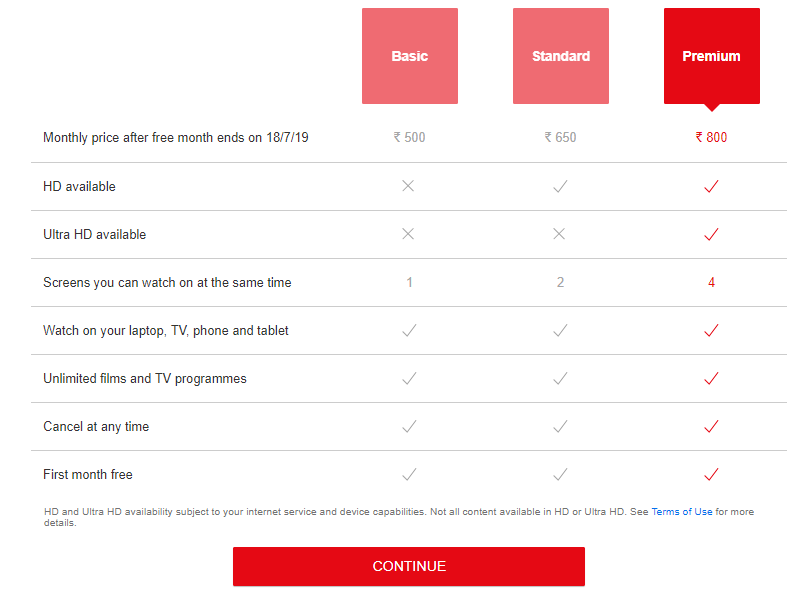The height and width of the screenshot is (591, 807).
Task: Click the number 4 screens for Premium
Action: (x=711, y=282)
